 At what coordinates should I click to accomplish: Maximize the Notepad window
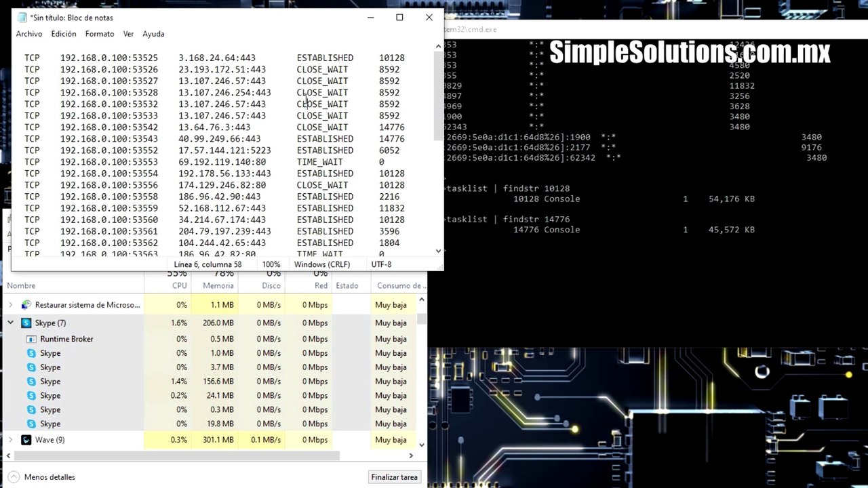click(x=399, y=18)
